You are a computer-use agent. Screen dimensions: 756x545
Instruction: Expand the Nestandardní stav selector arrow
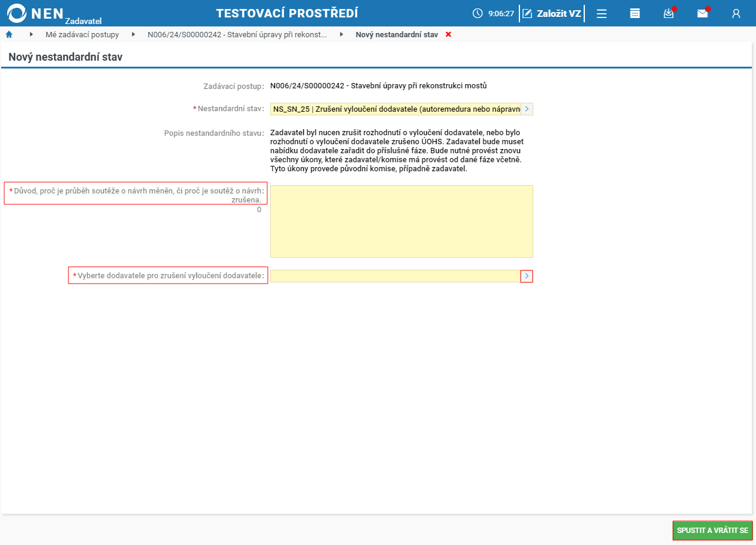click(x=527, y=109)
